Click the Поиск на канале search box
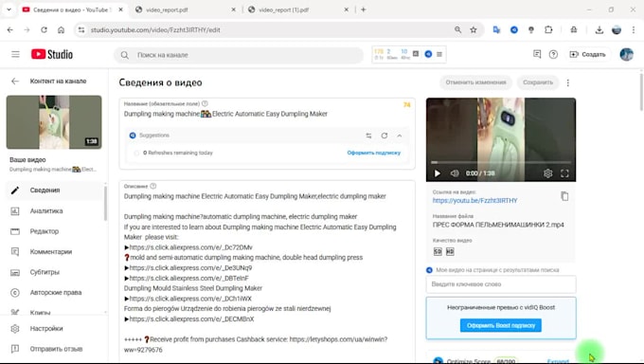644x364 pixels. pyautogui.click(x=239, y=55)
